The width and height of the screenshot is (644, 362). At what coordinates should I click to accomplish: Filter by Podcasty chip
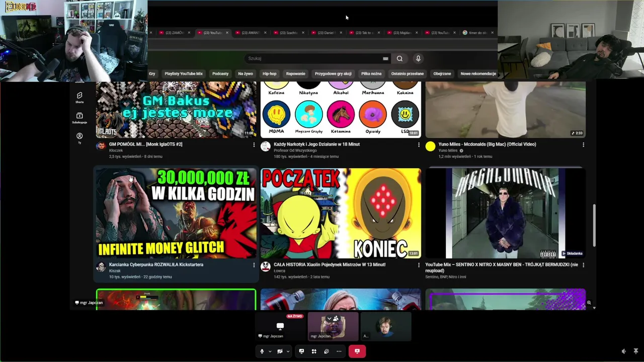click(220, 74)
